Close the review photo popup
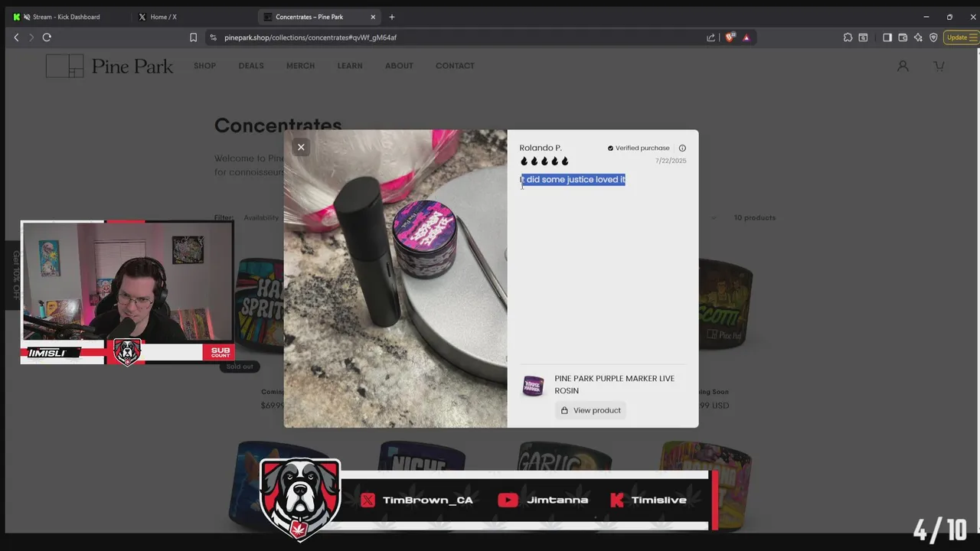Screen dimensions: 980x551 [x=301, y=147]
